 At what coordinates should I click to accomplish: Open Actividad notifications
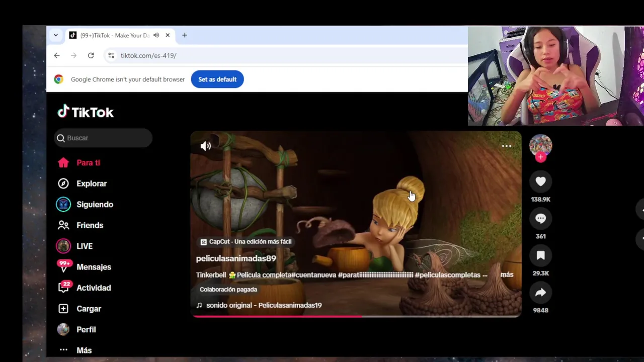tap(94, 288)
